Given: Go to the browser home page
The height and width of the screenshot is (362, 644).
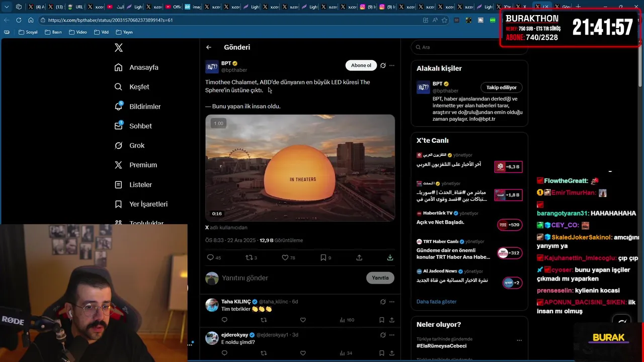Looking at the screenshot, I should 31,20.
